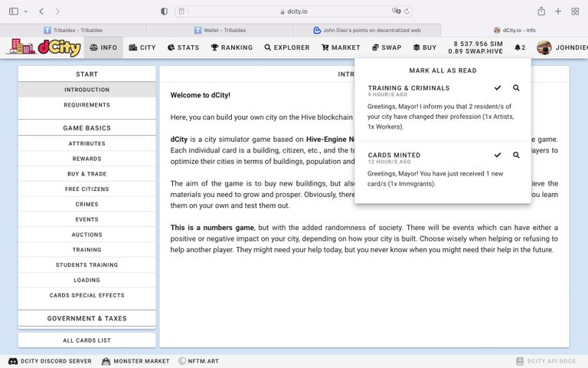Open AUCTIONS info page
Image resolution: width=588 pixels, height=368 pixels.
(x=87, y=235)
